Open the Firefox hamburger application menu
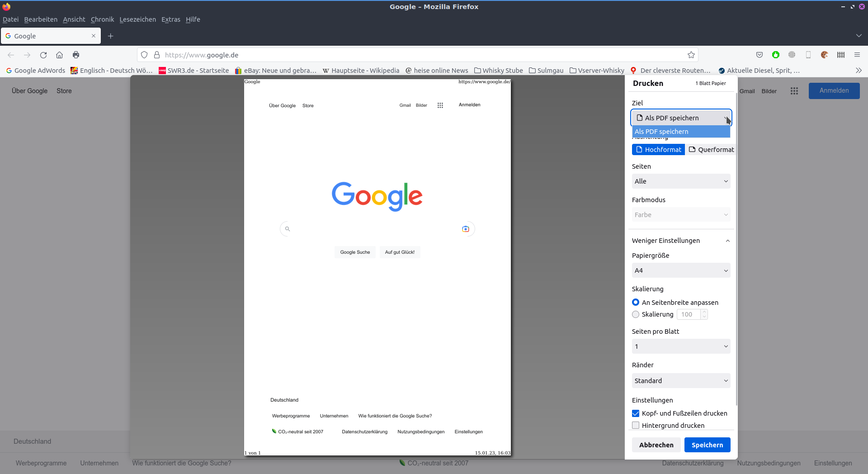 point(857,55)
